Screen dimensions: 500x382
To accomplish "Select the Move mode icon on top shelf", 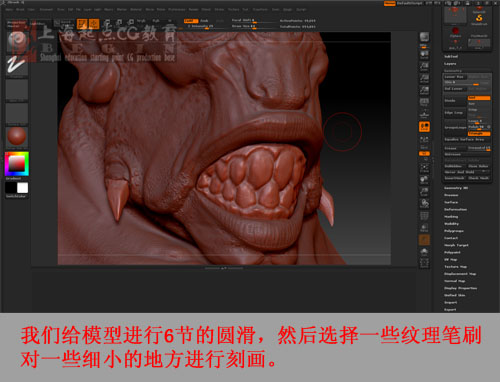I will (x=107, y=24).
